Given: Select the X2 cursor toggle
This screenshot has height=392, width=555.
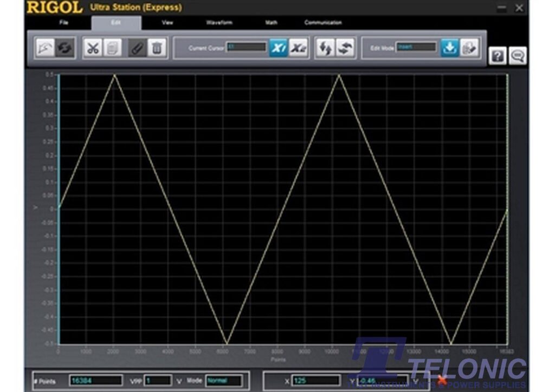Looking at the screenshot, I should pos(298,48).
